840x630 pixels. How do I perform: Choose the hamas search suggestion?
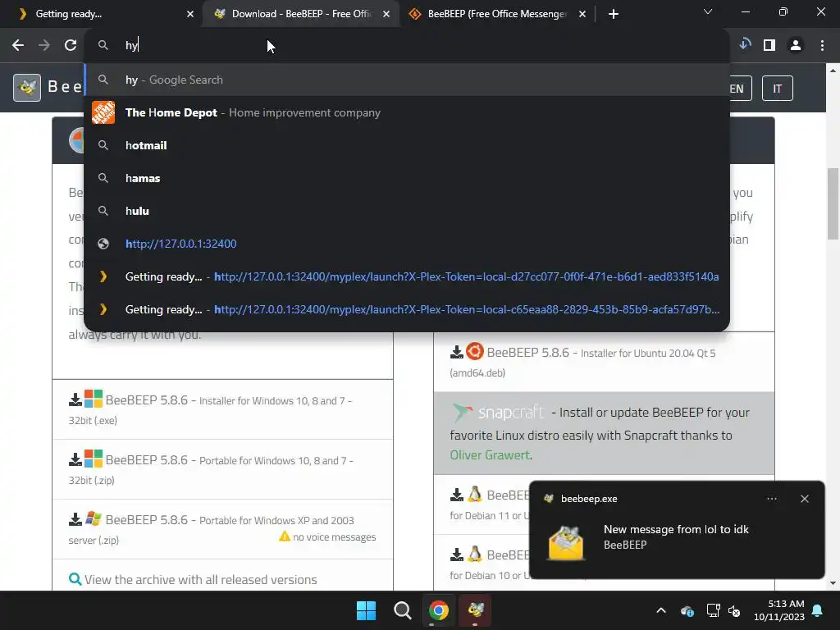[407, 178]
